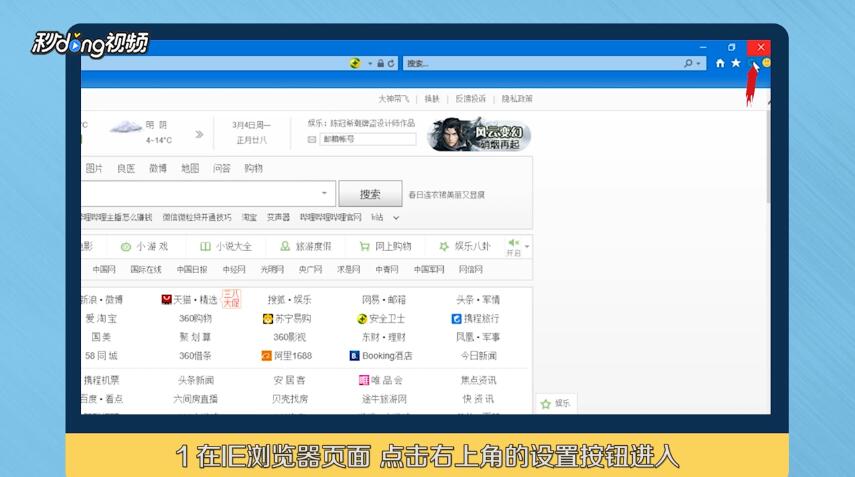855x477 pixels.
Task: Click the 小说大全 book icon
Action: (206, 246)
